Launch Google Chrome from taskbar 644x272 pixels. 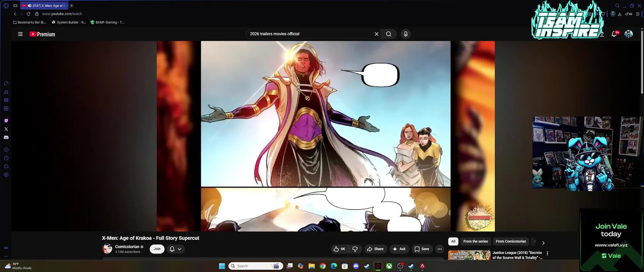click(322, 266)
